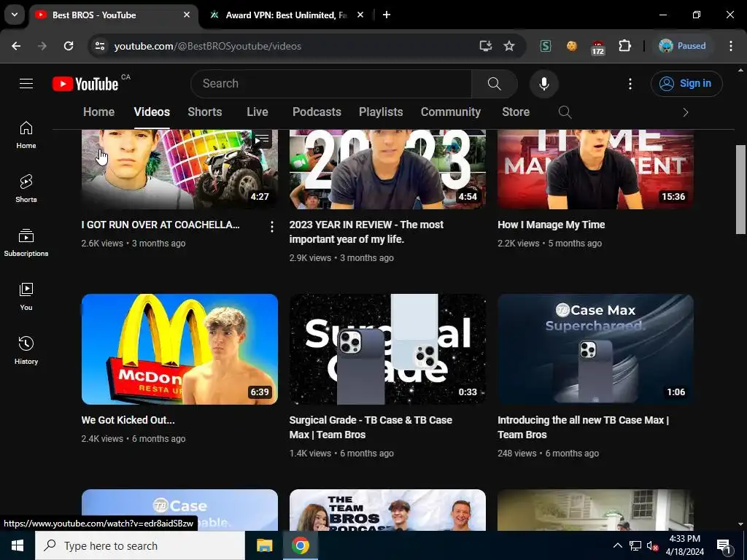The image size is (747, 560).
Task: Open Home in the left sidebar
Action: tap(26, 135)
